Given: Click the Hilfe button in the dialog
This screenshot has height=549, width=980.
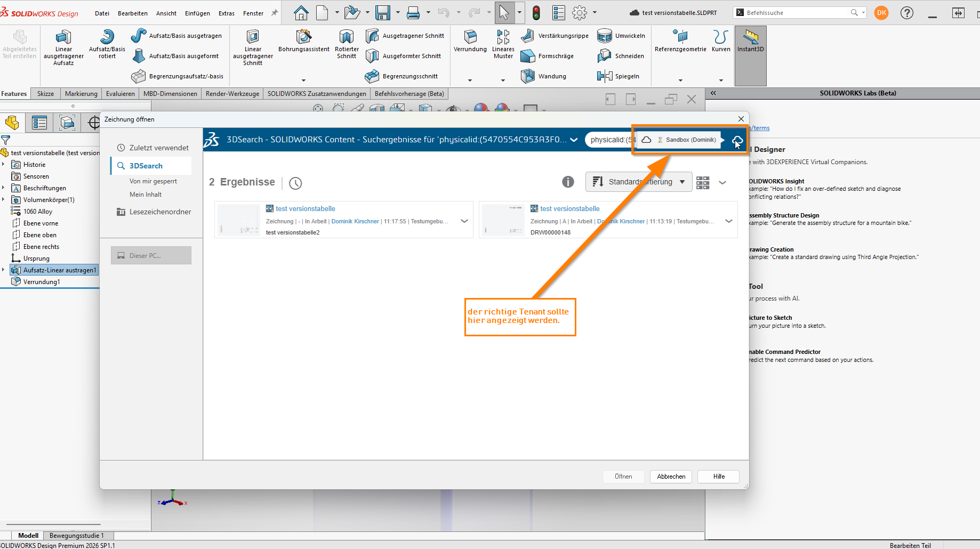Looking at the screenshot, I should tap(719, 477).
